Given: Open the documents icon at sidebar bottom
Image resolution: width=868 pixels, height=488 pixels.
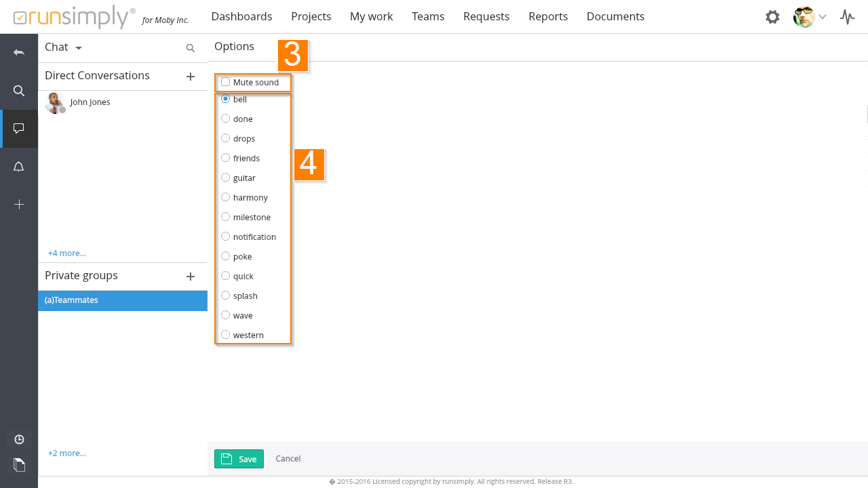Looking at the screenshot, I should 19,464.
